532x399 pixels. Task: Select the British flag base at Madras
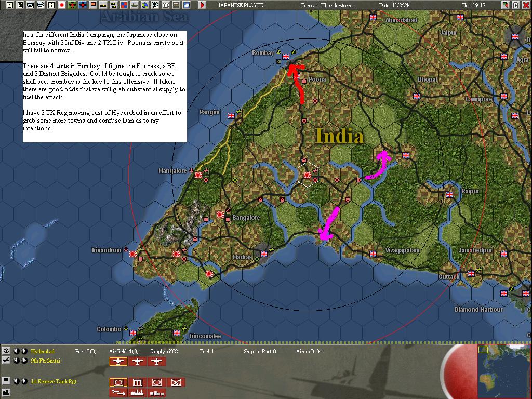(264, 254)
